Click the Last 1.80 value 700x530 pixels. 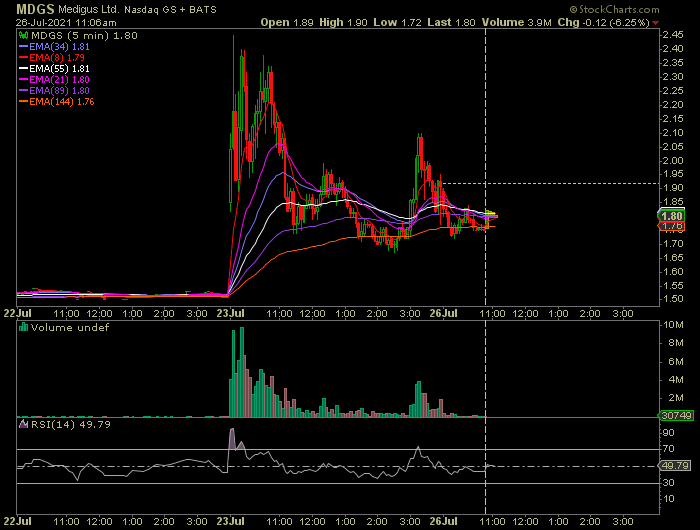click(x=451, y=22)
